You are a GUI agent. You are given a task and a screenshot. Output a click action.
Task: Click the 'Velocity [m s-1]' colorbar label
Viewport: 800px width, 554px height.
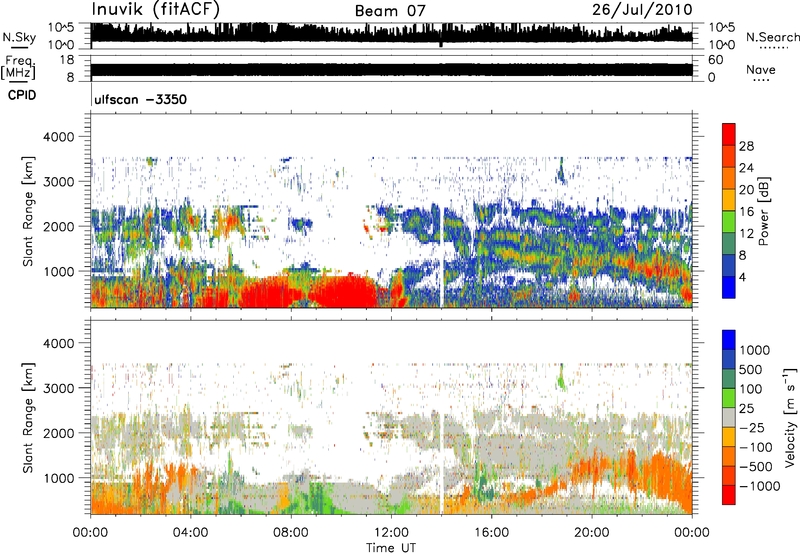(x=790, y=417)
